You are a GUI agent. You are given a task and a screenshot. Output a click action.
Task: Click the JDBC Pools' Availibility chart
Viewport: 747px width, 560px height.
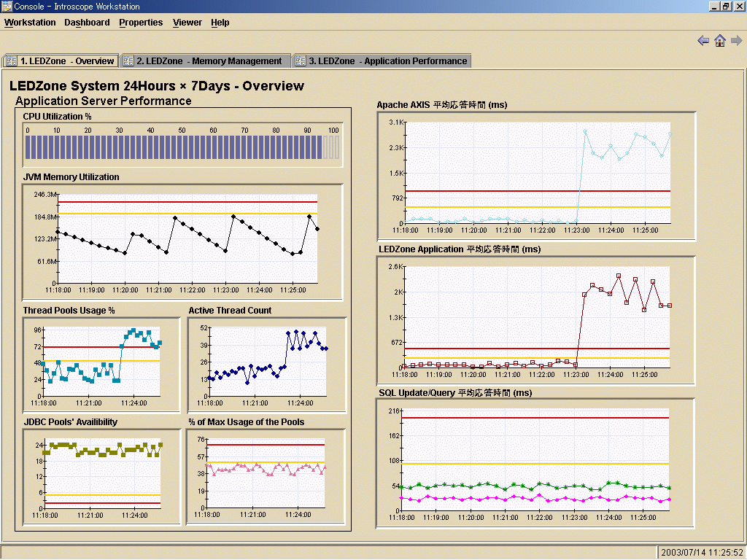point(102,477)
